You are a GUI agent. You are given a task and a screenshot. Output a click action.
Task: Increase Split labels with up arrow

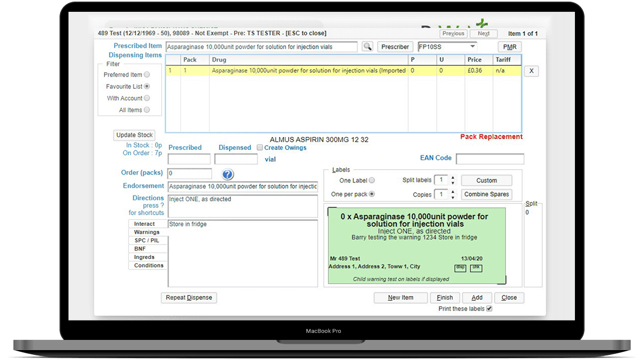click(x=453, y=178)
